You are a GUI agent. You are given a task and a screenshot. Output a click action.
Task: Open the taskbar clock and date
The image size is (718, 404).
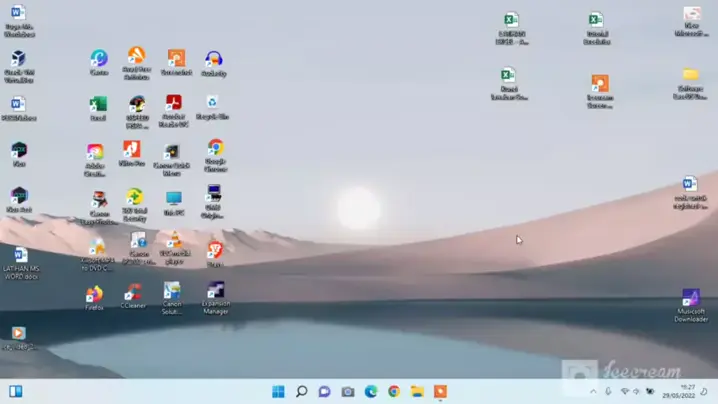pyautogui.click(x=688, y=391)
